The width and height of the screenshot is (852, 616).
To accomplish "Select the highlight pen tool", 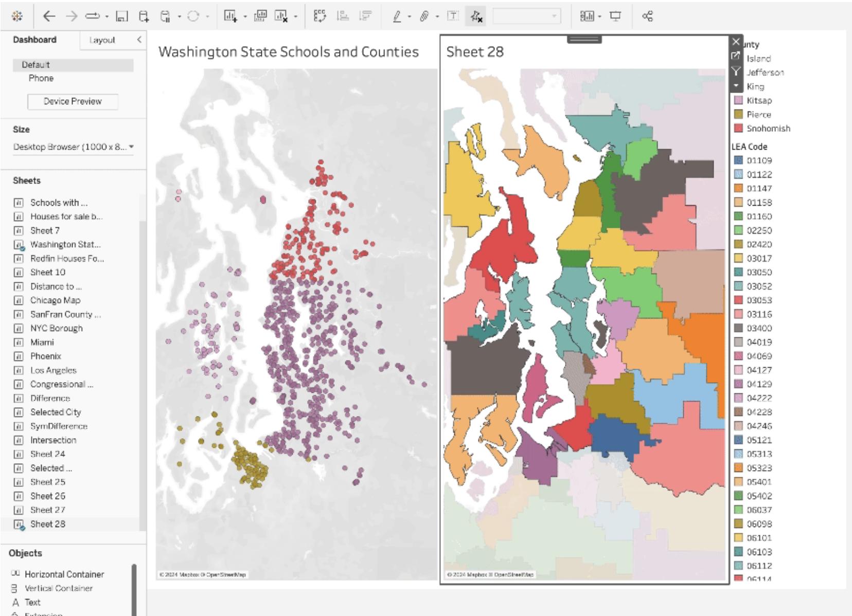I will coord(397,16).
